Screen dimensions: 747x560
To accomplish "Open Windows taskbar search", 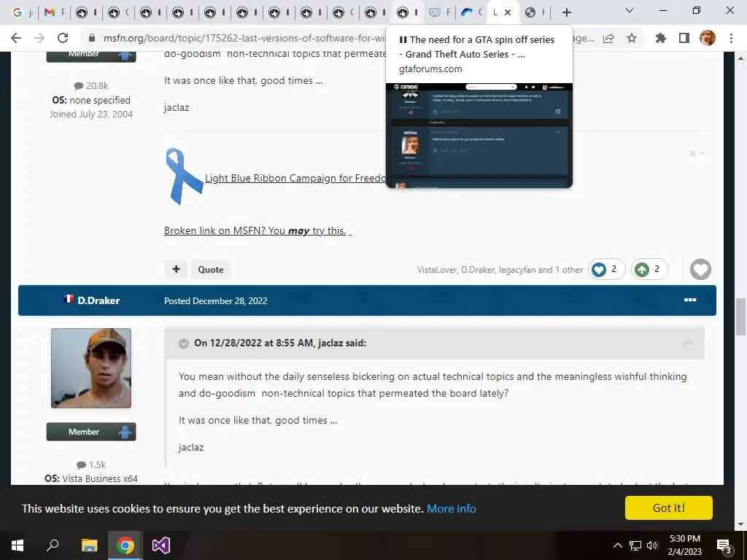I will tap(53, 545).
